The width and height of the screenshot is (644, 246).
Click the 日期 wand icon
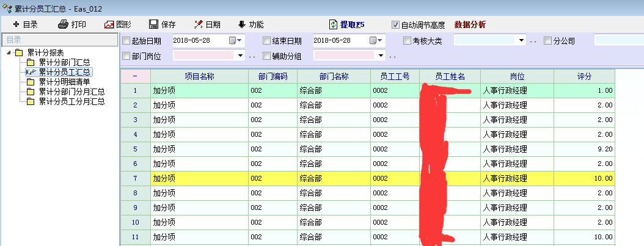[198, 24]
